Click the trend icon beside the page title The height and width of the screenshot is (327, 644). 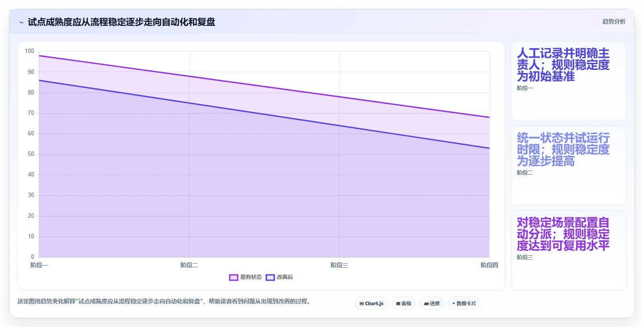click(21, 22)
